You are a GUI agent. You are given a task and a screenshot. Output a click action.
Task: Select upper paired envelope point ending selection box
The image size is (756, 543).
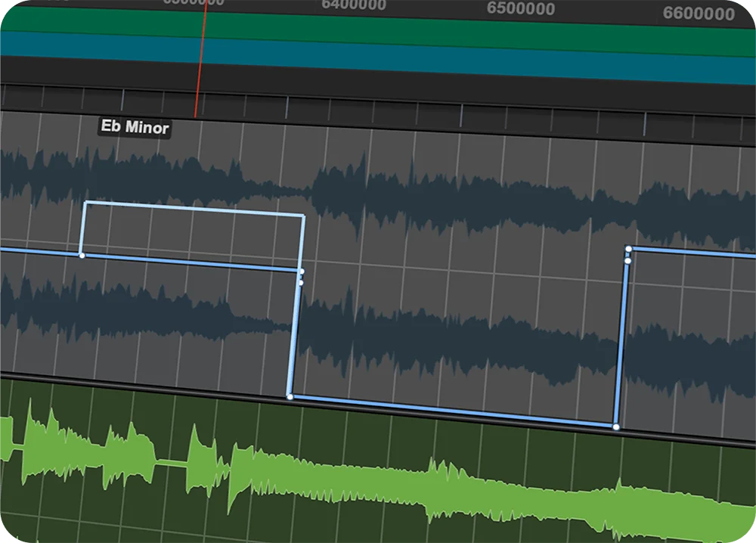pos(302,272)
